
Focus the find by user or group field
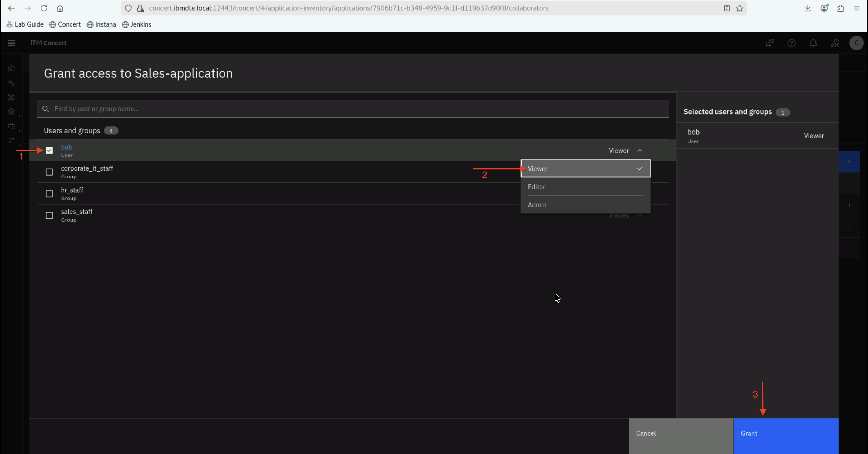[x=353, y=109]
